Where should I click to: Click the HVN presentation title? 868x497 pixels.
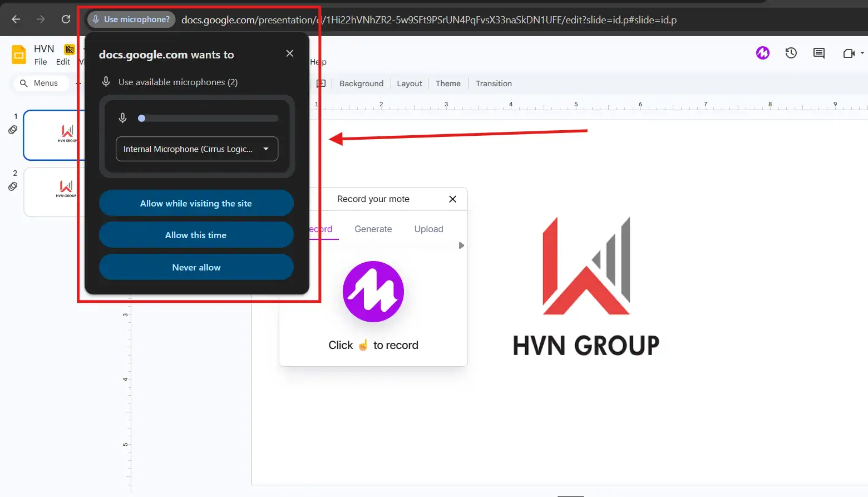[x=44, y=49]
